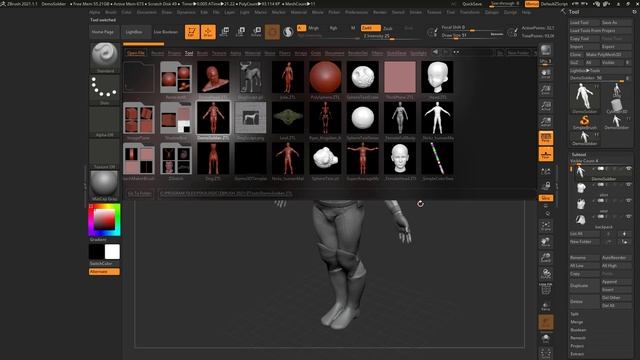
Task: Select the SimpleBrush tool icon in Tool palette
Action: tap(584, 122)
